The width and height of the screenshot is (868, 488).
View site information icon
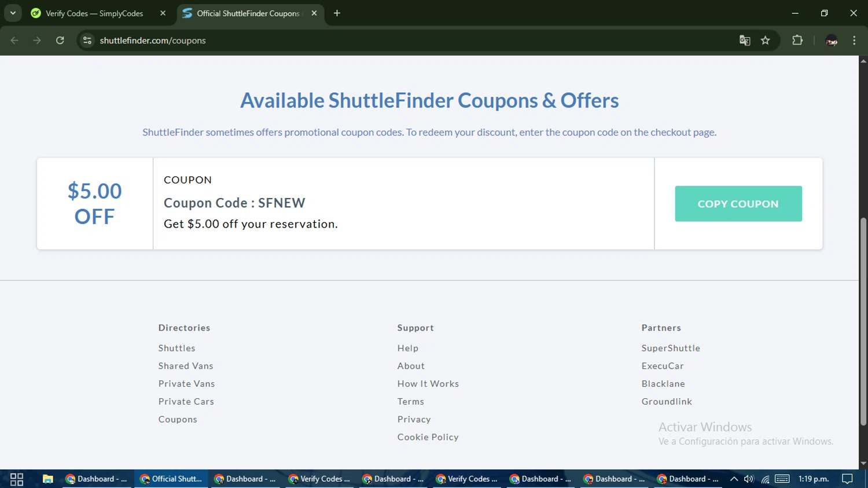87,41
